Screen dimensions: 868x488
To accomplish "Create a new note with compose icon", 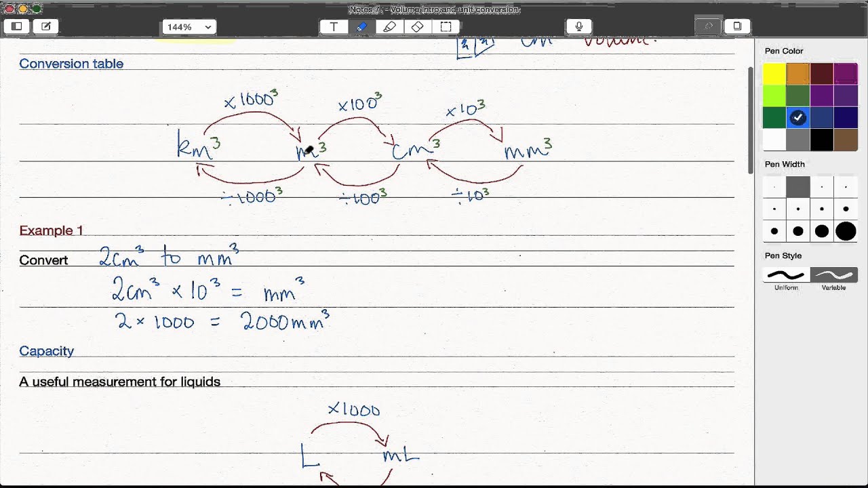I will tap(45, 26).
